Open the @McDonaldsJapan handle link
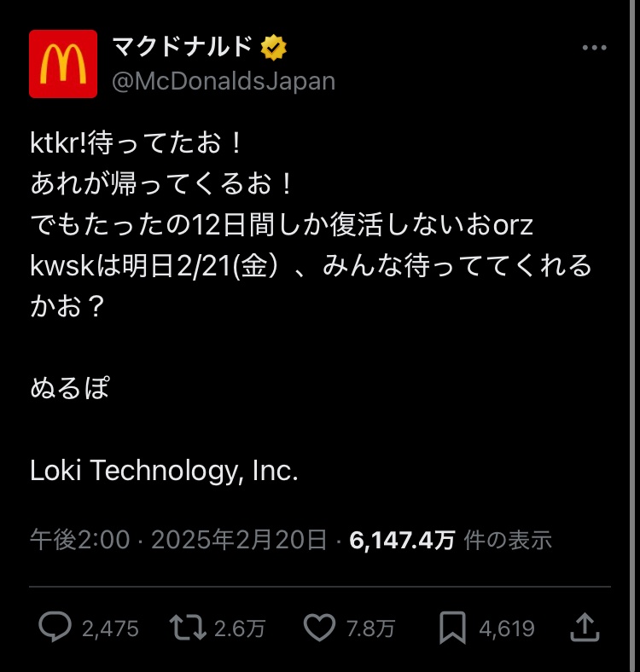Screen dimensions: 640x672 (224, 81)
